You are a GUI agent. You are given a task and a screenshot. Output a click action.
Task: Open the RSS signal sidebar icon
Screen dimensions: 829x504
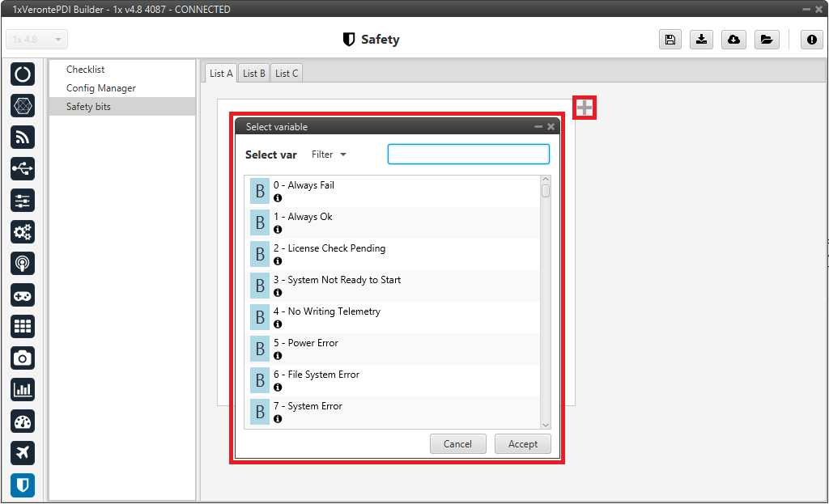coord(22,138)
